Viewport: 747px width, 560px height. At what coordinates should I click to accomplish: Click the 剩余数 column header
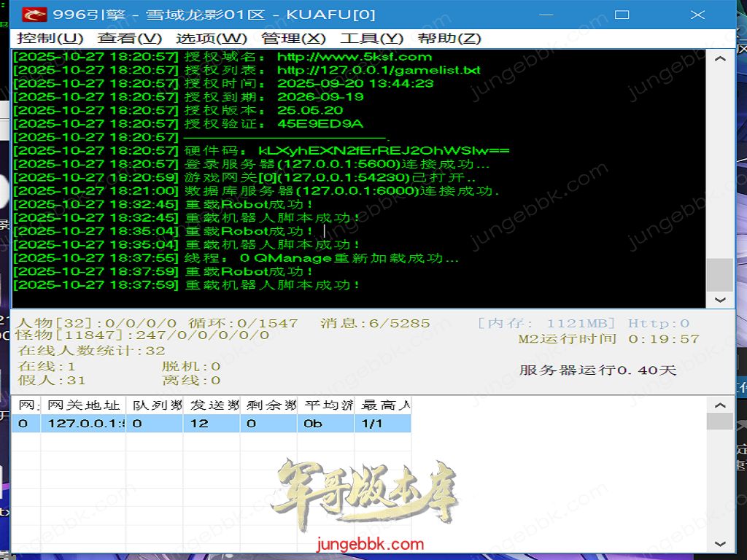pyautogui.click(x=268, y=405)
